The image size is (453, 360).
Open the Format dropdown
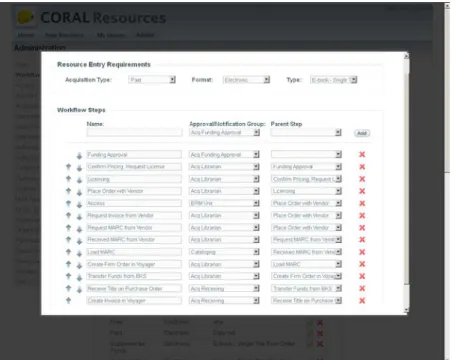pyautogui.click(x=246, y=80)
